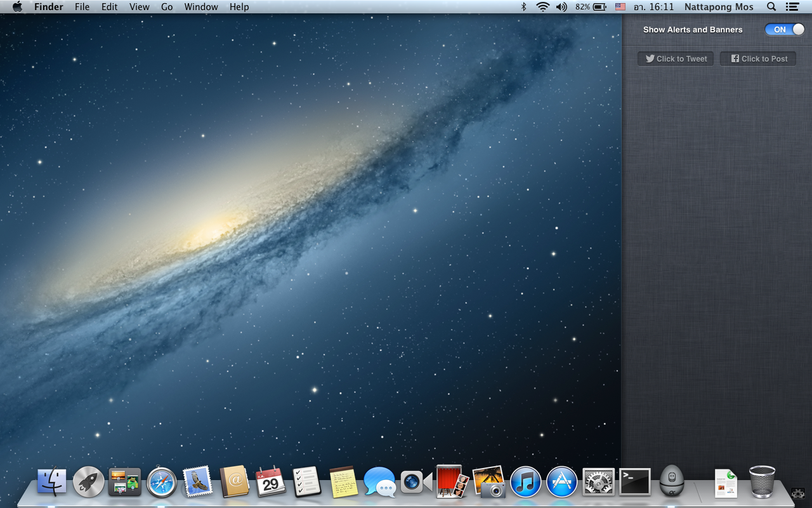Launch Photo Booth from the Dock

[x=452, y=482]
